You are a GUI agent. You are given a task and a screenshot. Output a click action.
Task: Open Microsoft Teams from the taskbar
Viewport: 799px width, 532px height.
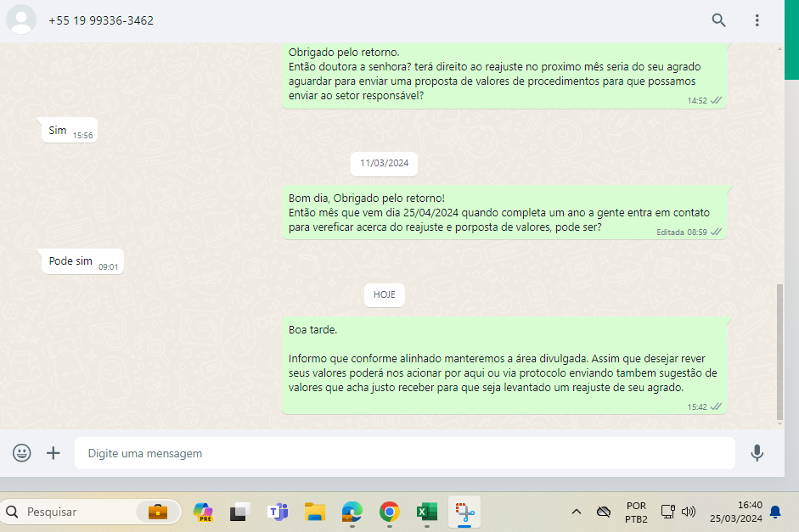[x=278, y=512]
